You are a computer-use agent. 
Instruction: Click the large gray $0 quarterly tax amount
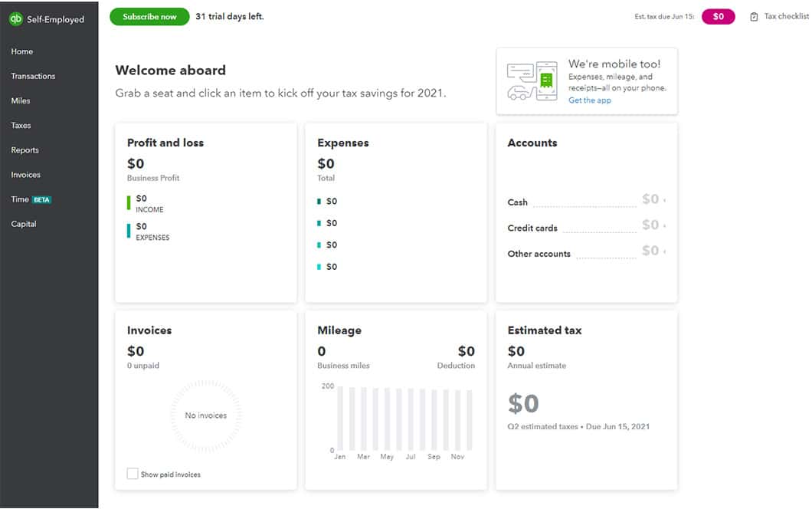(x=523, y=403)
